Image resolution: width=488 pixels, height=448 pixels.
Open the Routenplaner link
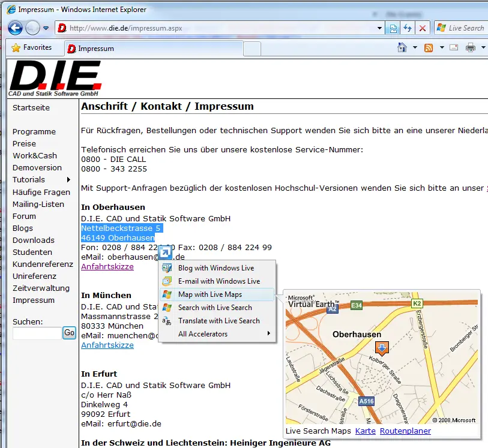[x=405, y=431]
